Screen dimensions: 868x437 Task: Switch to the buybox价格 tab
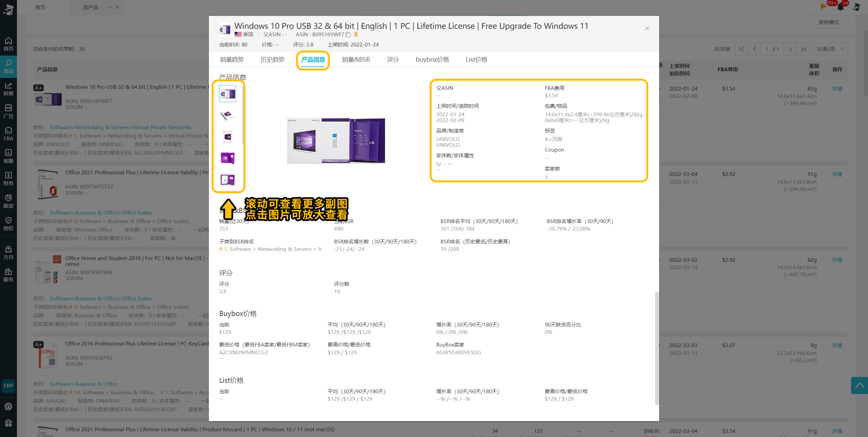[432, 60]
